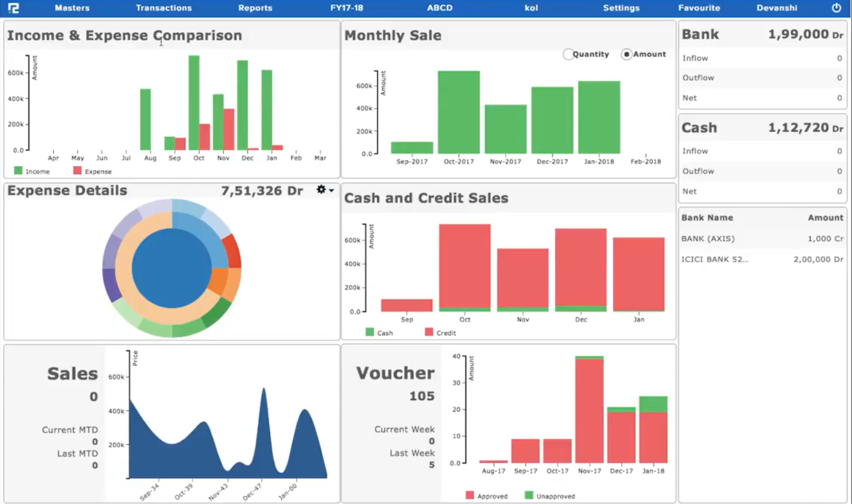Open the FY17-18 fiscal year selector
Image resolution: width=852 pixels, height=504 pixels.
pos(347,8)
